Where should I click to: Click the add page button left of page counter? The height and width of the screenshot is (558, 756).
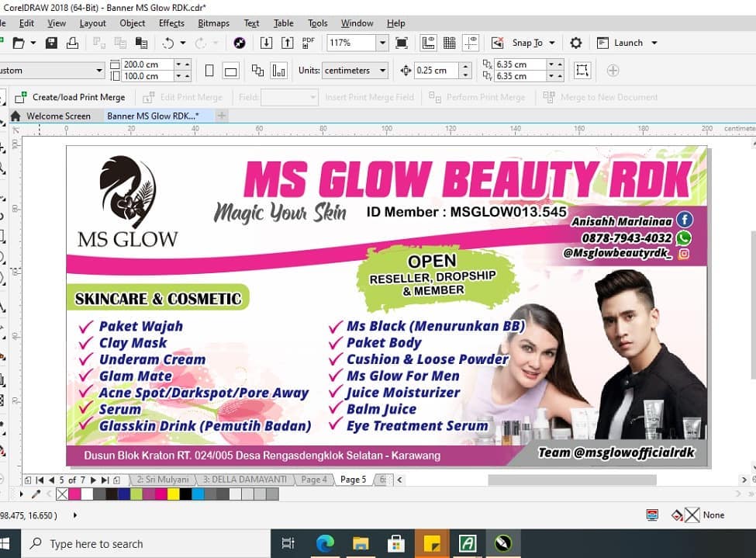coord(28,480)
